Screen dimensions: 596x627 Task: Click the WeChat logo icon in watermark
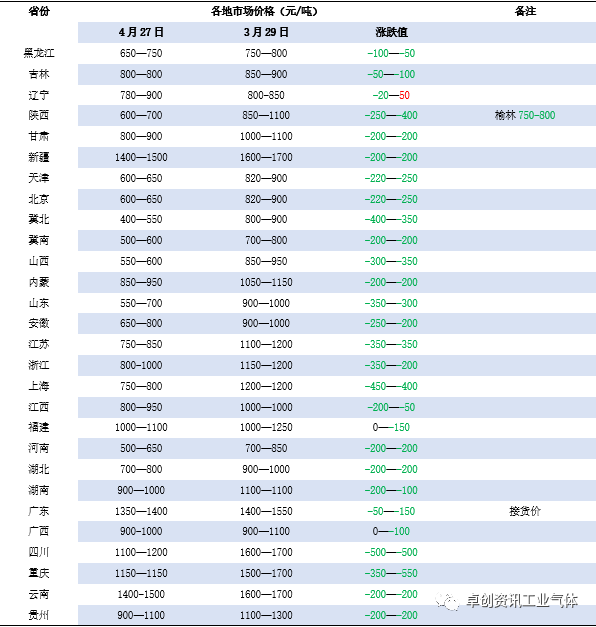[x=447, y=601]
